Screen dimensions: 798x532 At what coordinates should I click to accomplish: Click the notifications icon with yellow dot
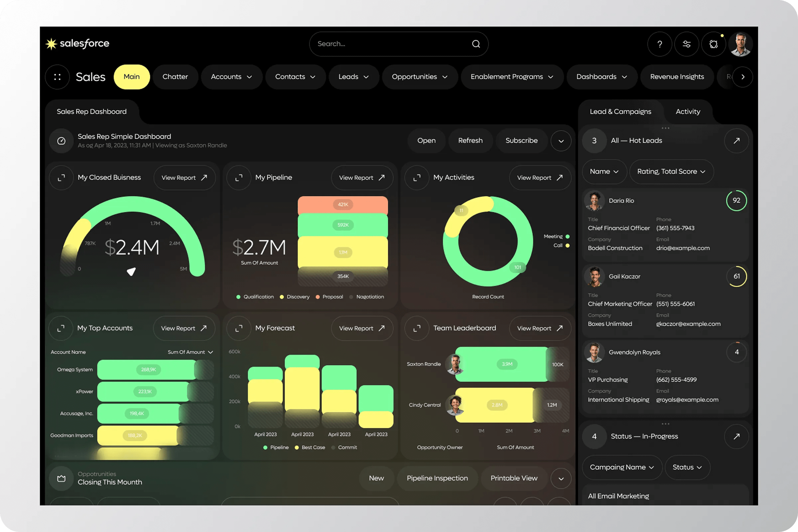(713, 44)
